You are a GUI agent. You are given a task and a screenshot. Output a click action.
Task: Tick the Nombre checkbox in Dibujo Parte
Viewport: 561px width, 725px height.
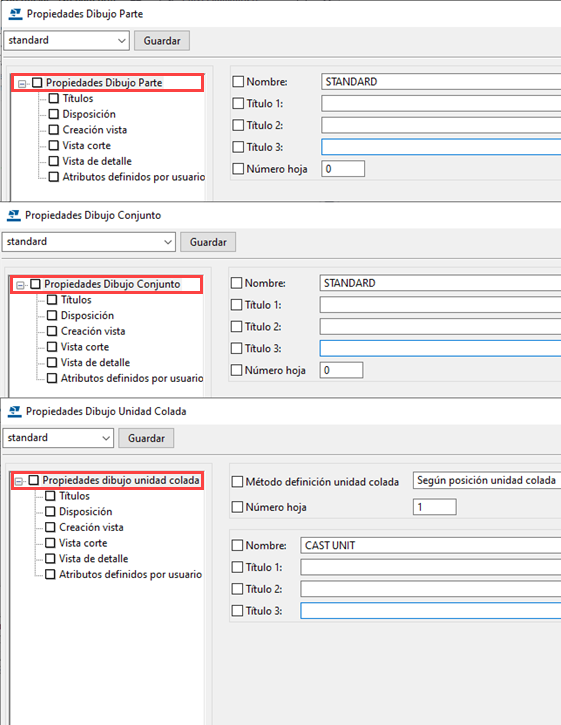(238, 82)
